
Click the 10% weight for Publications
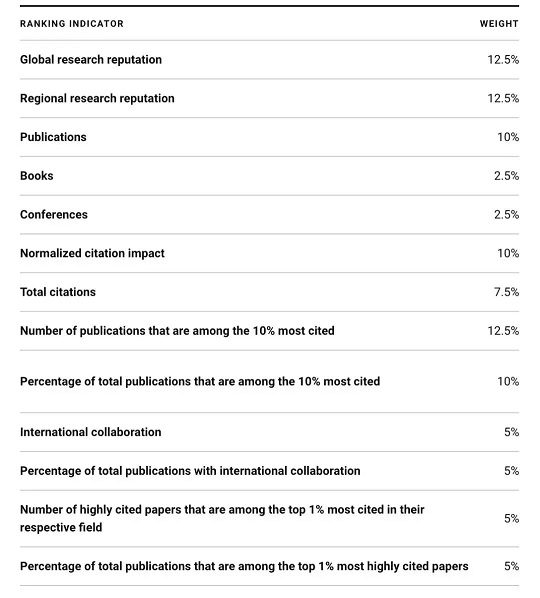point(508,137)
